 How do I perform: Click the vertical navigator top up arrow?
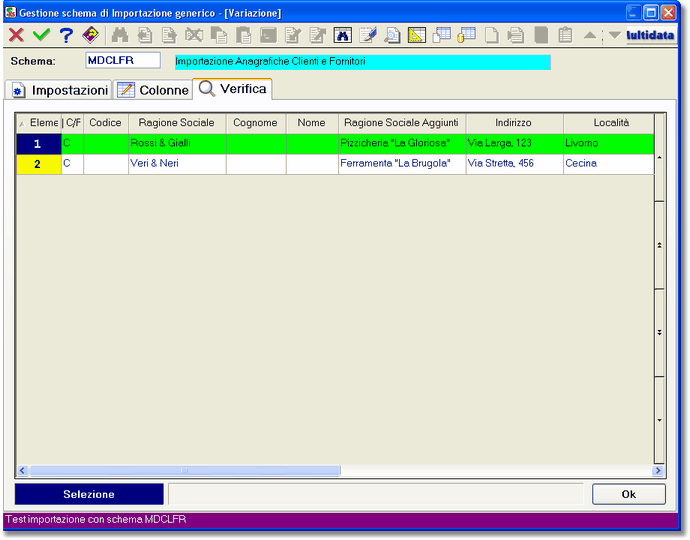tap(659, 158)
